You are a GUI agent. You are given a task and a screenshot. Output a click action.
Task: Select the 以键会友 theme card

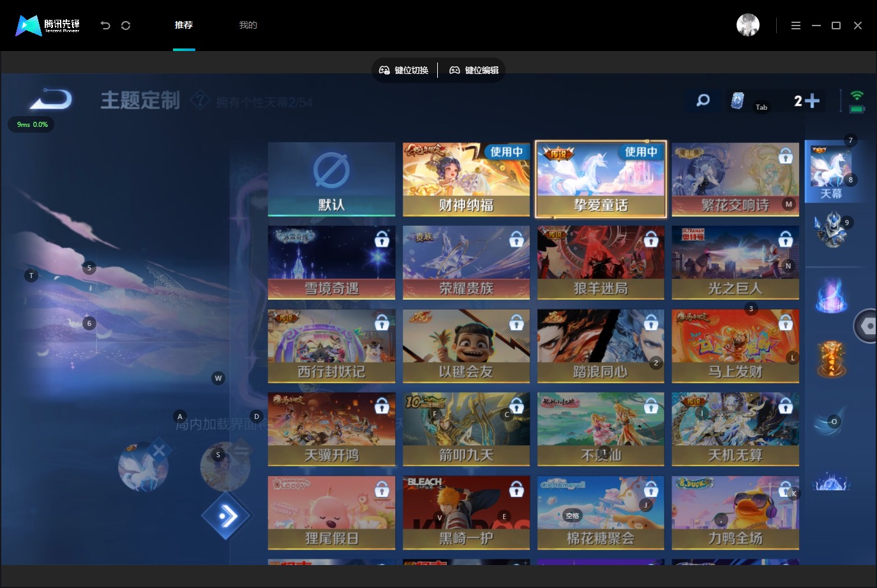[x=467, y=346]
